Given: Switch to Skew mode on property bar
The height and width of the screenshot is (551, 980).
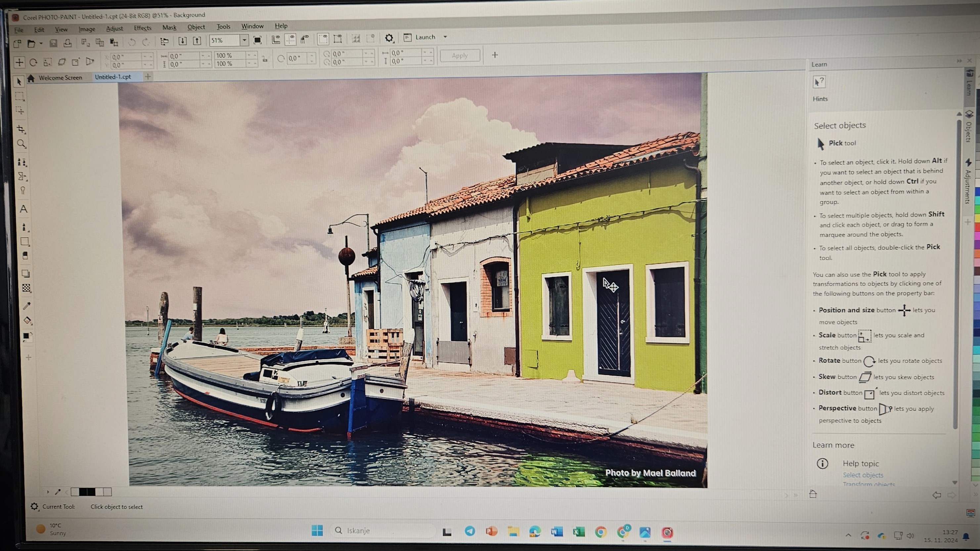Looking at the screenshot, I should point(61,62).
